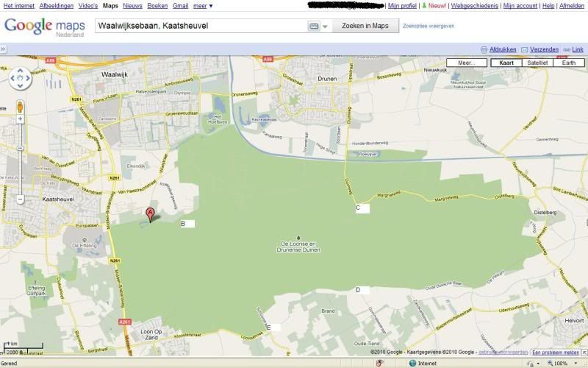Image resolution: width=588 pixels, height=368 pixels.
Task: Click the Kaatsheuvel town label
Action: [58, 199]
